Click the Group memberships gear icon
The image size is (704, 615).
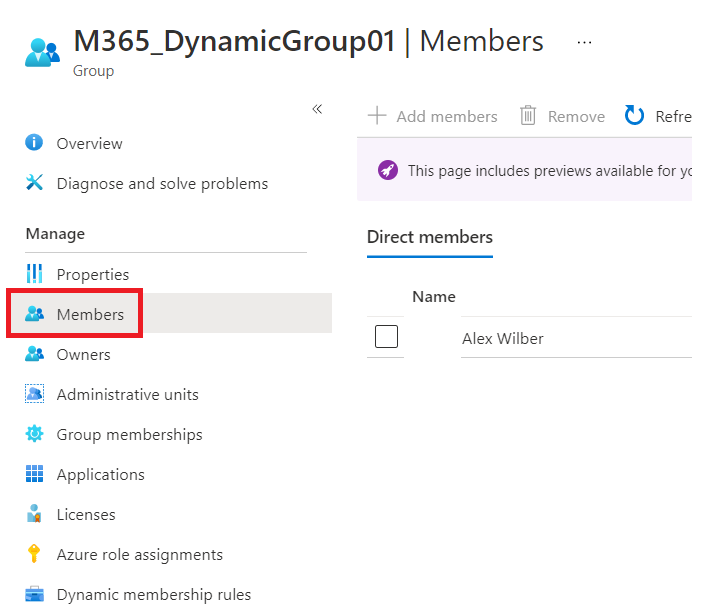pyautogui.click(x=34, y=434)
